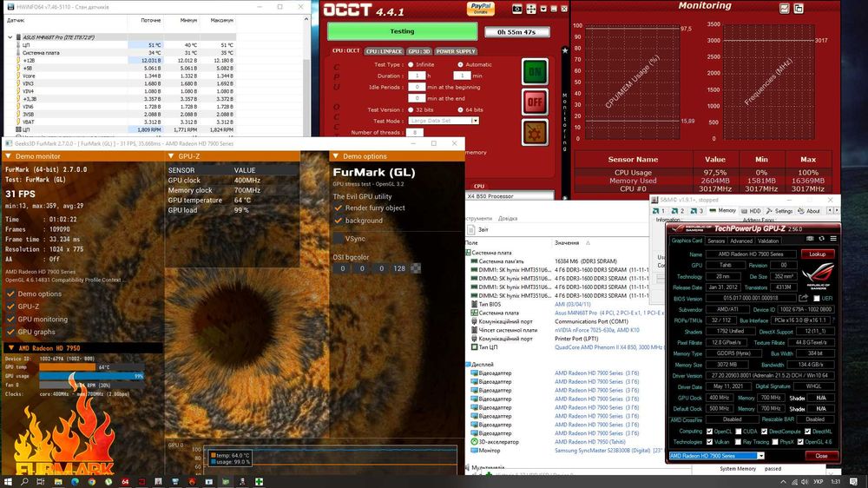Screen dimensions: 868x488
Task: Show hidden system tray icons chevron
Action: [783, 482]
